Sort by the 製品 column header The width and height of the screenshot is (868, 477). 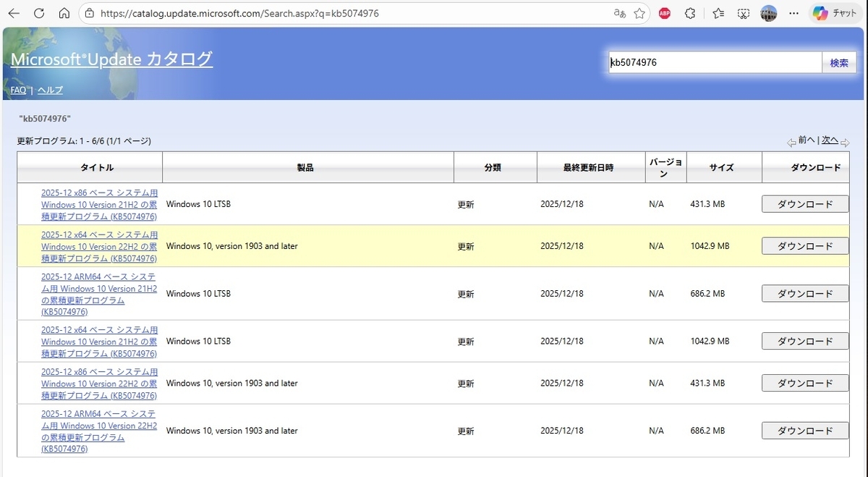pyautogui.click(x=307, y=167)
